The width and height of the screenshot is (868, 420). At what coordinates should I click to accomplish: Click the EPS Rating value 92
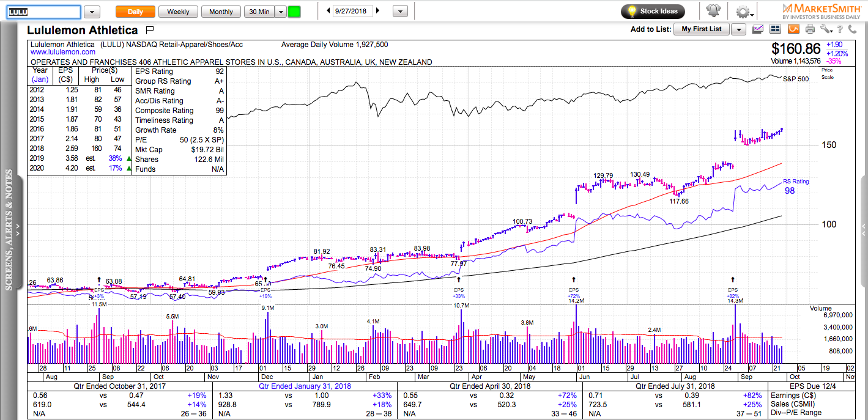pos(219,72)
